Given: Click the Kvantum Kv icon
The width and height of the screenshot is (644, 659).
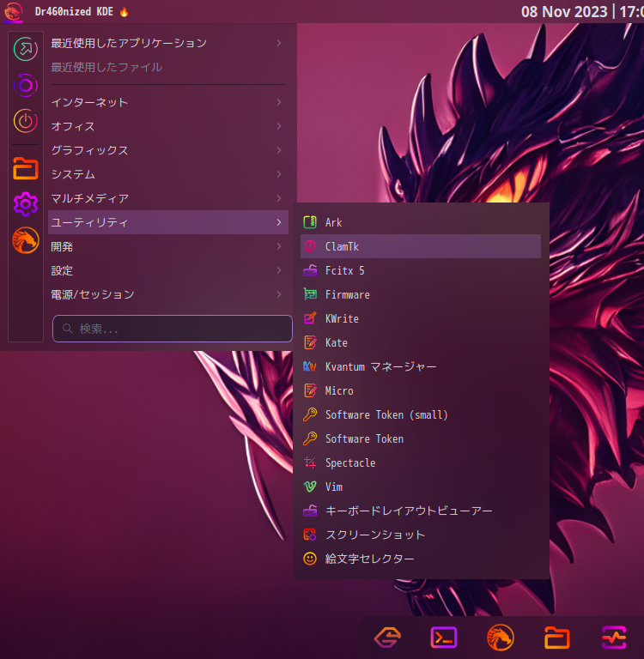Looking at the screenshot, I should (310, 366).
